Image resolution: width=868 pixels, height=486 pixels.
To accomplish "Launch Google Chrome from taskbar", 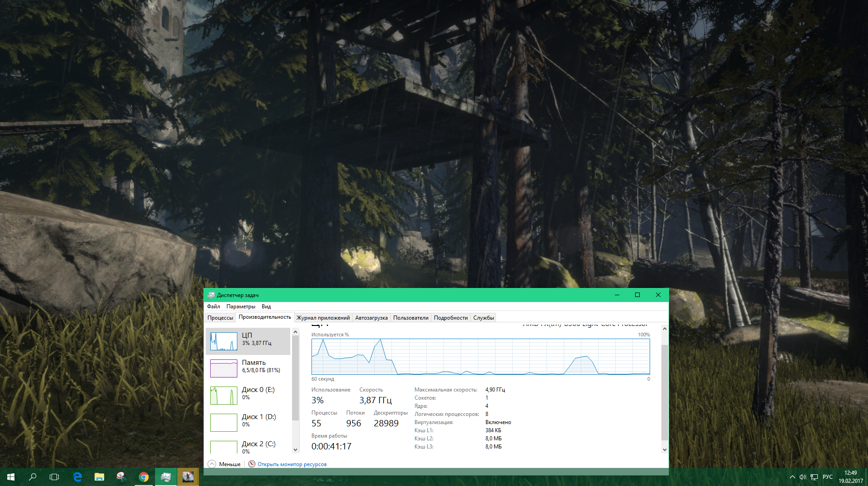I will (143, 477).
